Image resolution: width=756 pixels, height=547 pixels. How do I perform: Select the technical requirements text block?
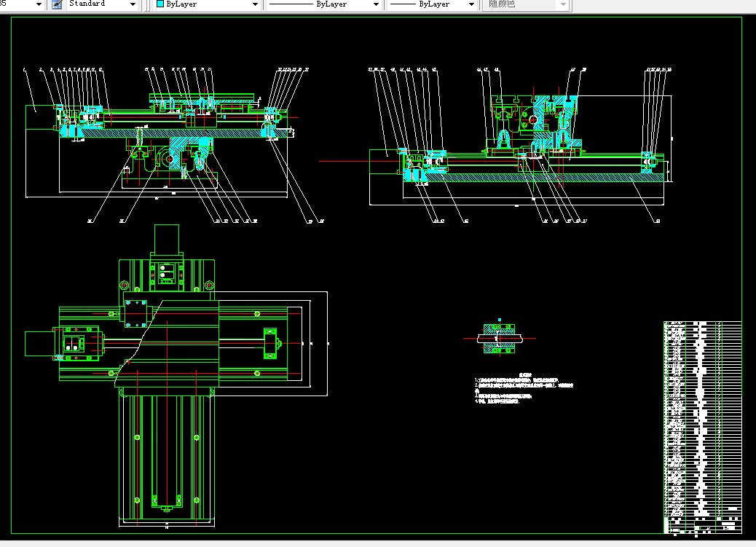[524, 387]
